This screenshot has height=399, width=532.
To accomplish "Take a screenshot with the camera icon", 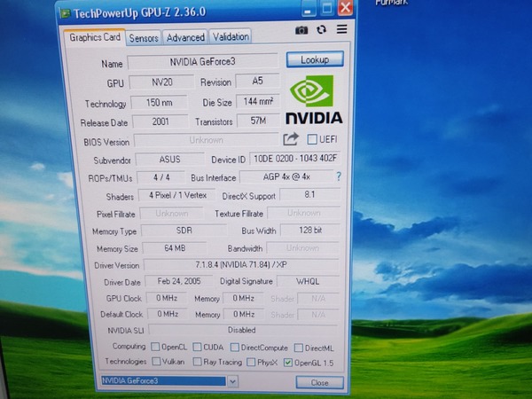I will click(301, 30).
